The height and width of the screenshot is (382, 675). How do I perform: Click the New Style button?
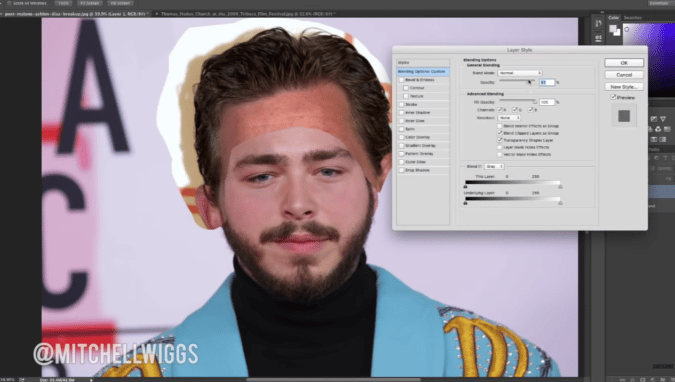[x=624, y=87]
